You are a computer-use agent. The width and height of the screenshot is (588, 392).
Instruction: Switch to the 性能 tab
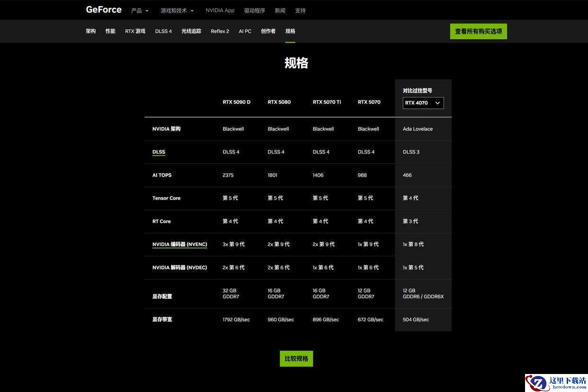(110, 31)
